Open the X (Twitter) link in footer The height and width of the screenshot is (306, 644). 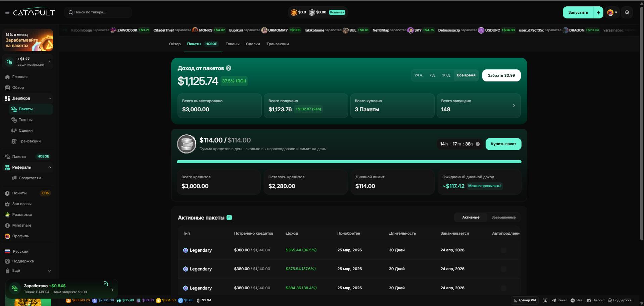point(545,300)
